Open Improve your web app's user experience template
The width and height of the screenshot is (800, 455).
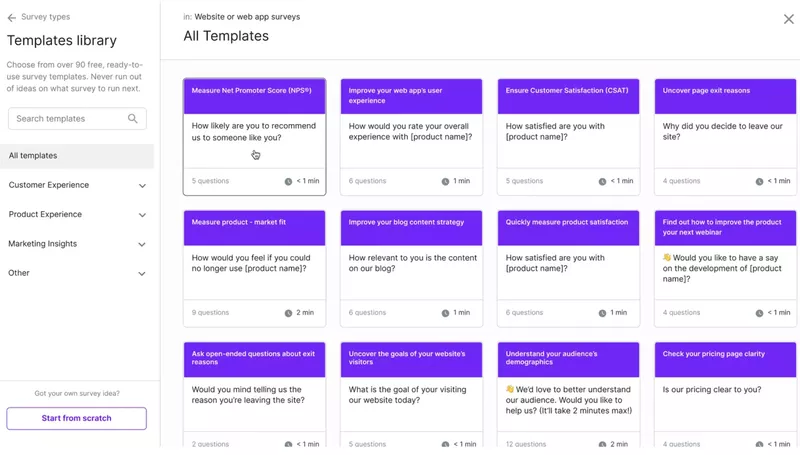click(411, 137)
